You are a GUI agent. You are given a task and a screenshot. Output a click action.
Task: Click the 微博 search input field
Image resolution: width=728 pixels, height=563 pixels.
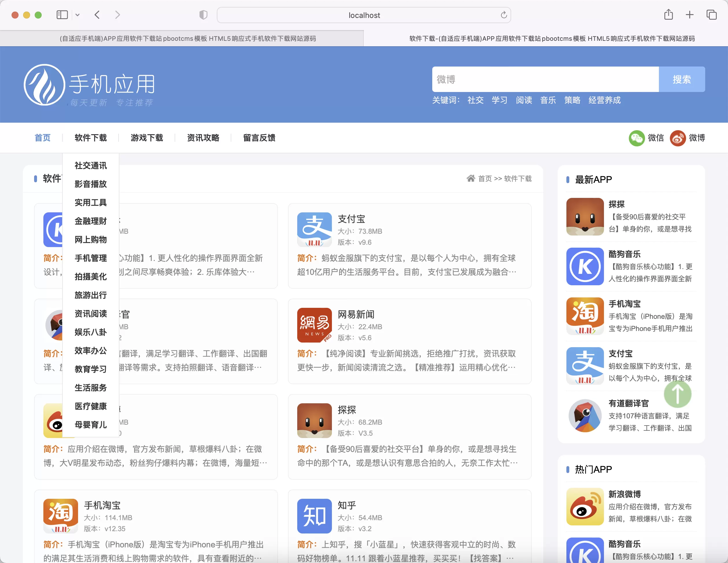pyautogui.click(x=545, y=79)
